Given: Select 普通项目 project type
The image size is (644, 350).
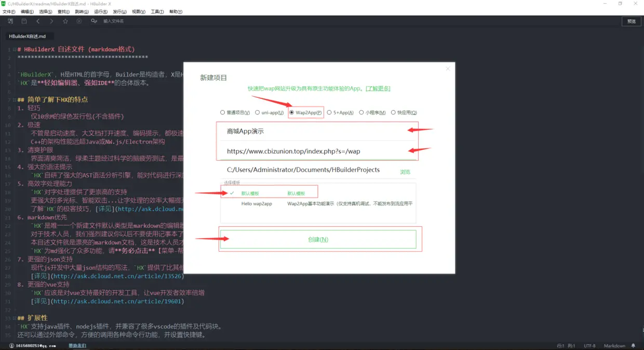Looking at the screenshot, I should [235, 112].
